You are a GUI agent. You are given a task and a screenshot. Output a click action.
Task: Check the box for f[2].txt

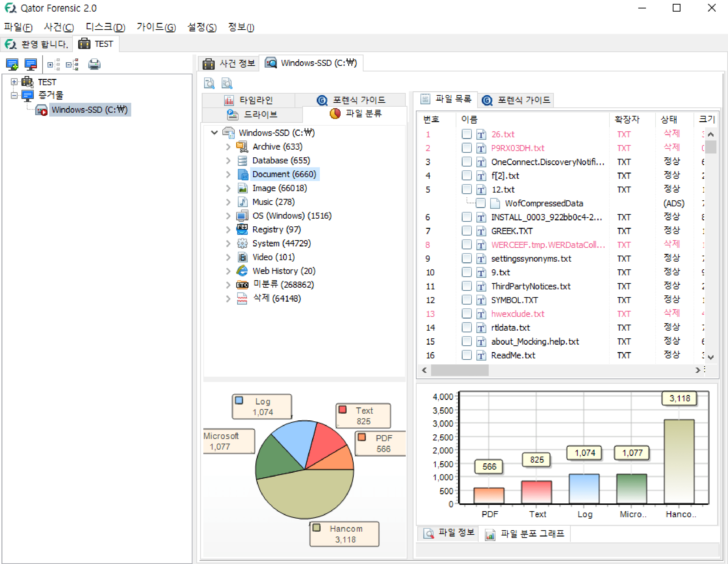[x=467, y=176]
